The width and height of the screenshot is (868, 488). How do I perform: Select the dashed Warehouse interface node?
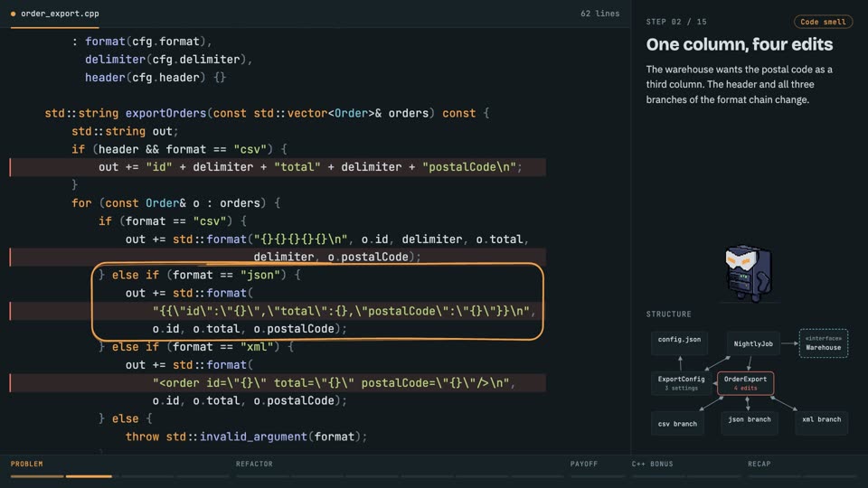(x=823, y=343)
